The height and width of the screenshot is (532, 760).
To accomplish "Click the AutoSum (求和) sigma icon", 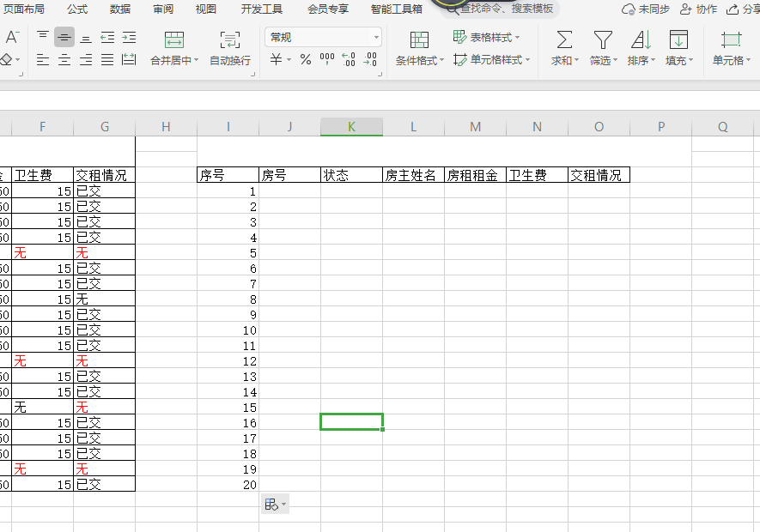I will (564, 39).
